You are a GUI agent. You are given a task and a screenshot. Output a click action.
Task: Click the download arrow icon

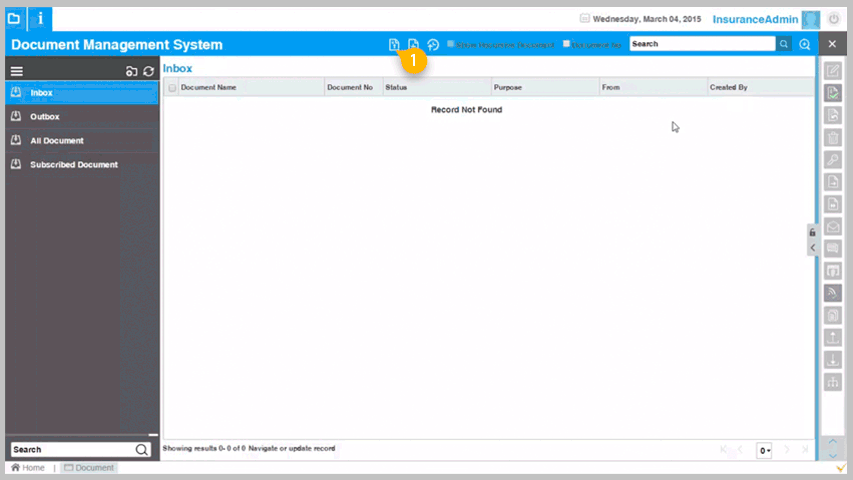(x=833, y=360)
